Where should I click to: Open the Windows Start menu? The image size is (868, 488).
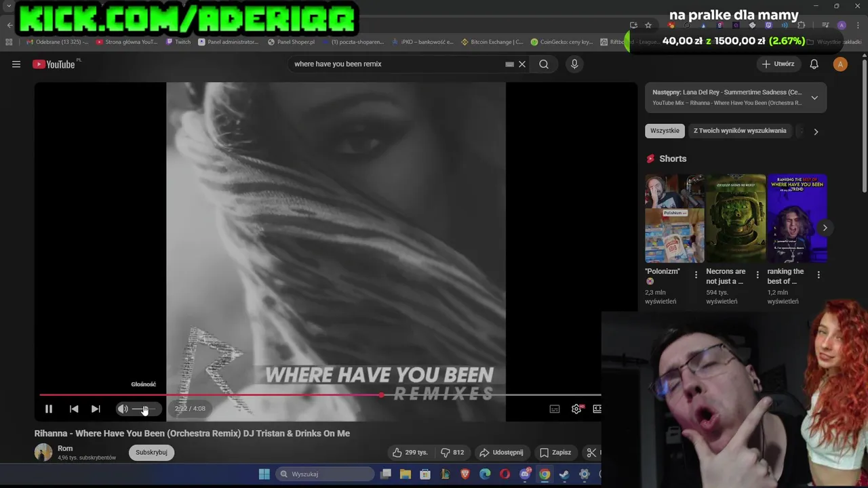[x=264, y=474]
